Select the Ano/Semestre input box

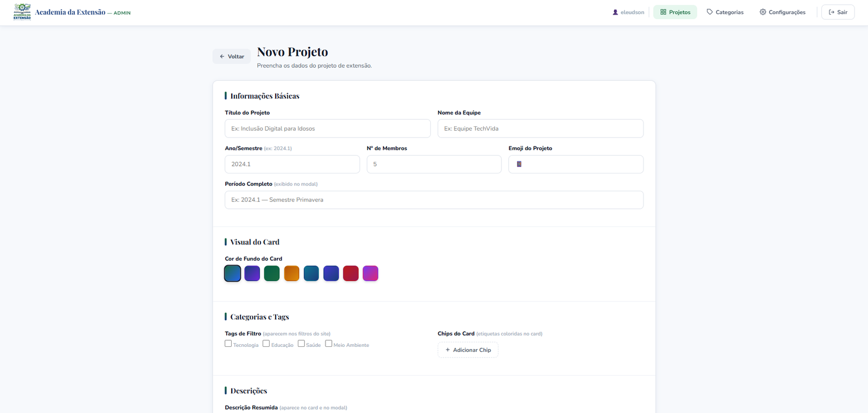pyautogui.click(x=292, y=164)
